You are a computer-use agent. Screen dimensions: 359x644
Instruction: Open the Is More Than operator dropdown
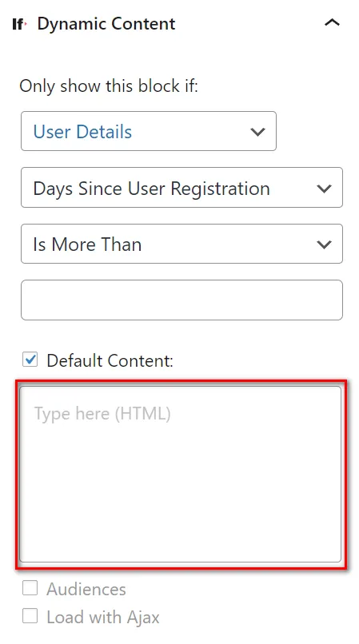181,244
